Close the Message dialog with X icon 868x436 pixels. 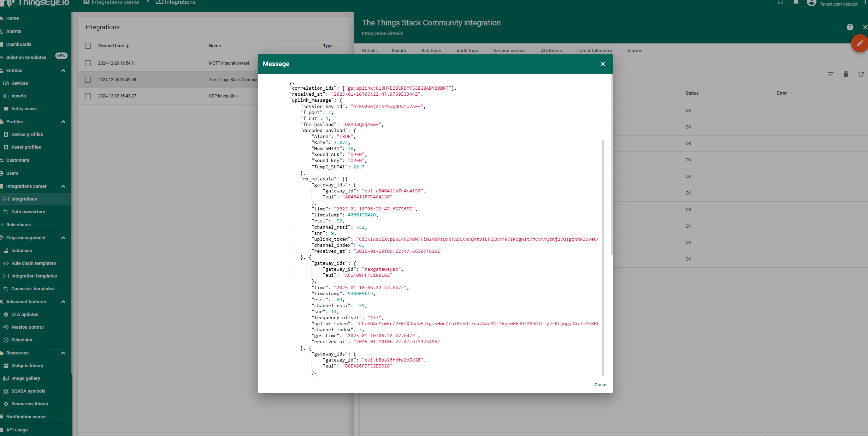603,64
